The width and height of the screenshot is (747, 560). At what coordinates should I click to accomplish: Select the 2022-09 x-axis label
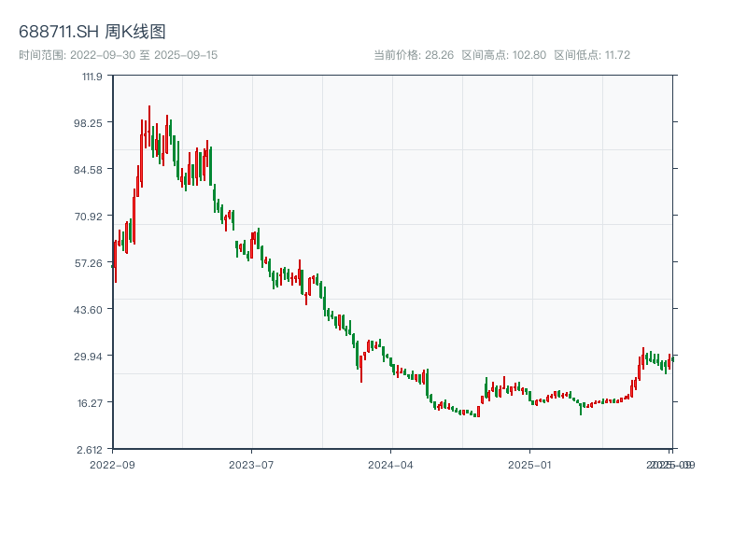coord(112,462)
